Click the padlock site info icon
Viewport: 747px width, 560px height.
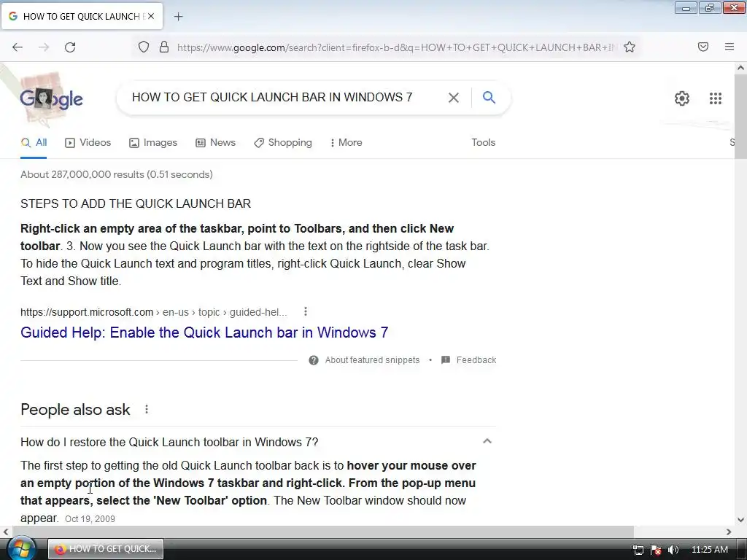tap(164, 47)
